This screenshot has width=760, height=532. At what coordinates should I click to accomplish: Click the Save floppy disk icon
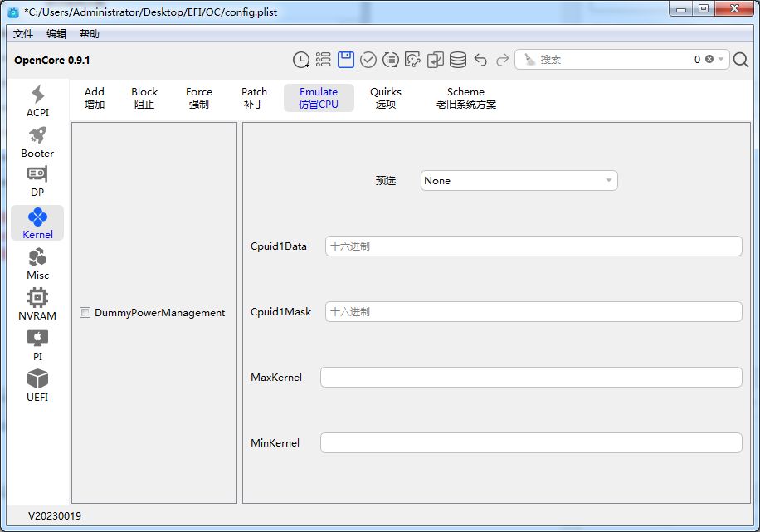[x=346, y=60]
